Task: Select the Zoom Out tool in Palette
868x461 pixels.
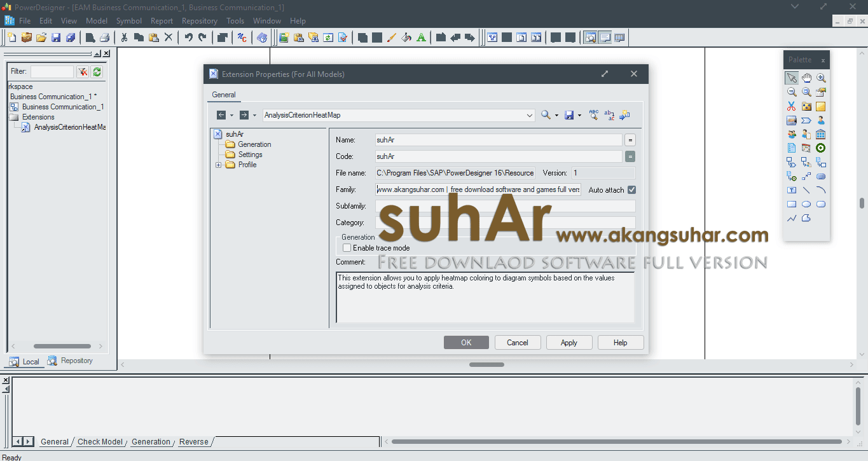Action: [x=792, y=92]
